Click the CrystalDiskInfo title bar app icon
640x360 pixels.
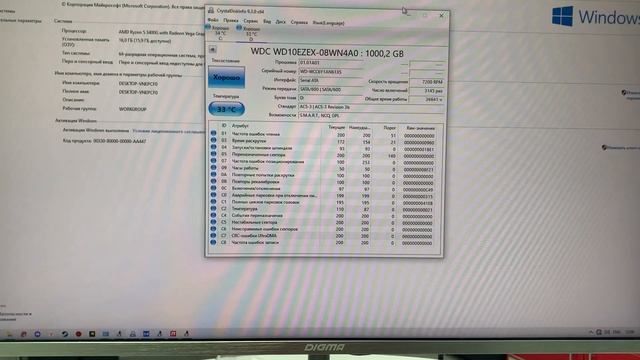[211, 10]
